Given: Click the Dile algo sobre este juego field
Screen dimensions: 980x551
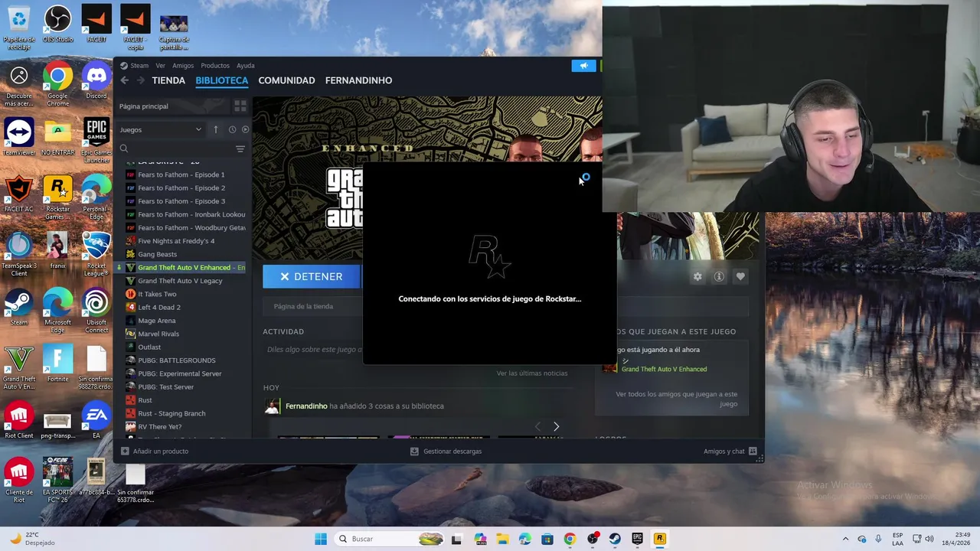Looking at the screenshot, I should (314, 350).
